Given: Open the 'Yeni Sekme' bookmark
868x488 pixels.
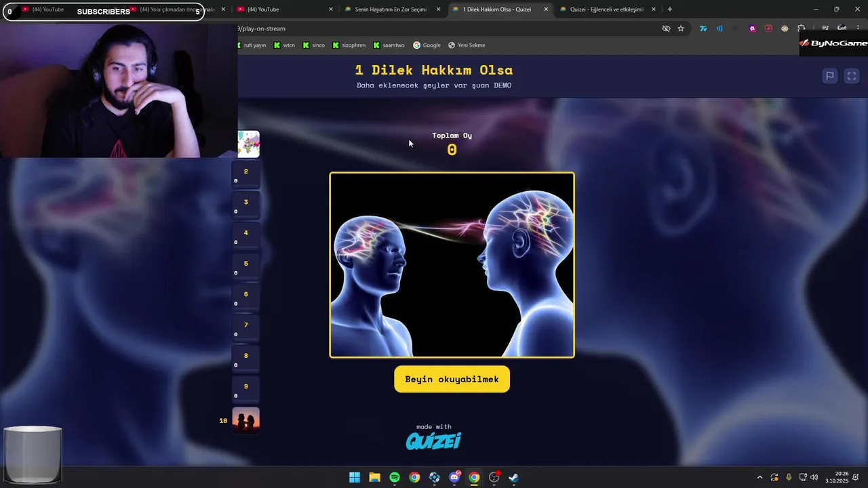Looking at the screenshot, I should pyautogui.click(x=467, y=45).
